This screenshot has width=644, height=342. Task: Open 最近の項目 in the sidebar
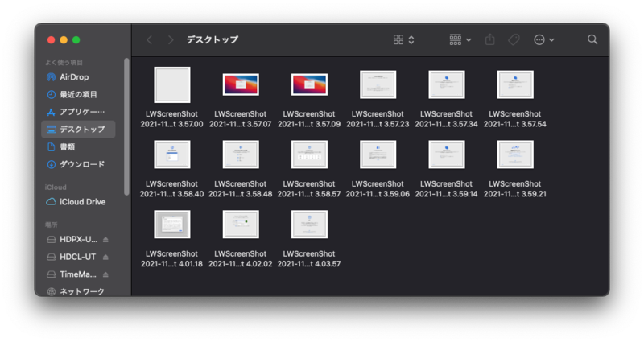pyautogui.click(x=78, y=94)
